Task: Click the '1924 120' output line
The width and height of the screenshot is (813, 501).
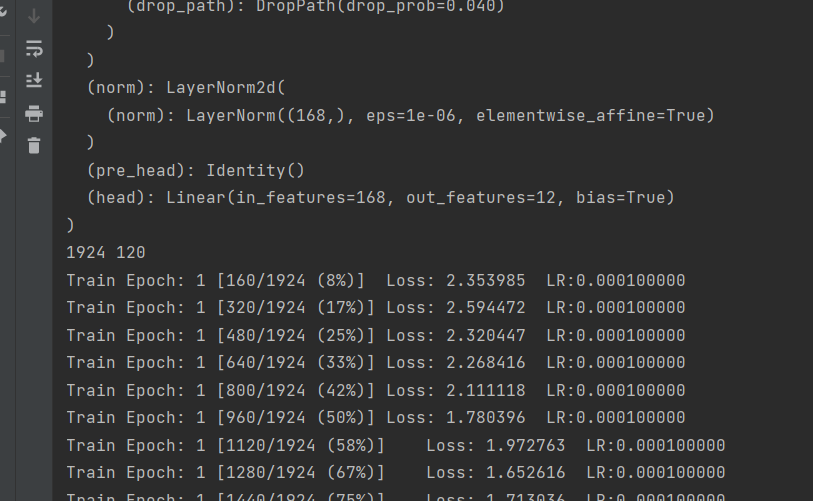Action: (106, 253)
